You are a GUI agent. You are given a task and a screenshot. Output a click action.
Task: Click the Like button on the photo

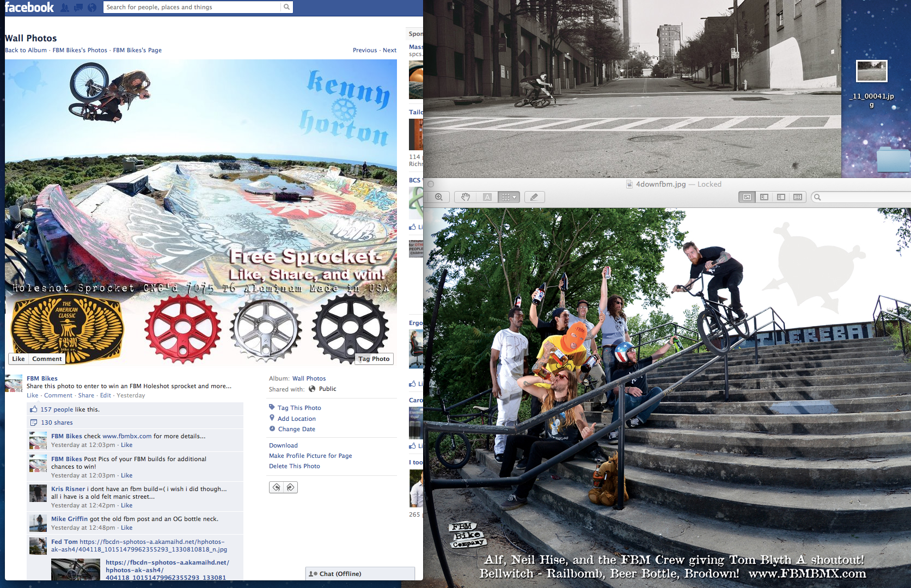point(19,359)
